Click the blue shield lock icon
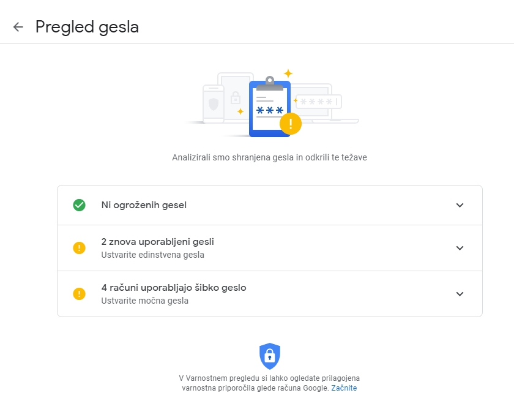Screen dimensions: 514x420 point(269,356)
